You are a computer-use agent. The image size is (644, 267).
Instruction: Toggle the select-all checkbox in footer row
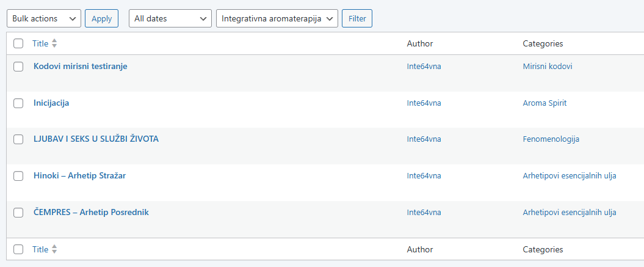[18, 249]
